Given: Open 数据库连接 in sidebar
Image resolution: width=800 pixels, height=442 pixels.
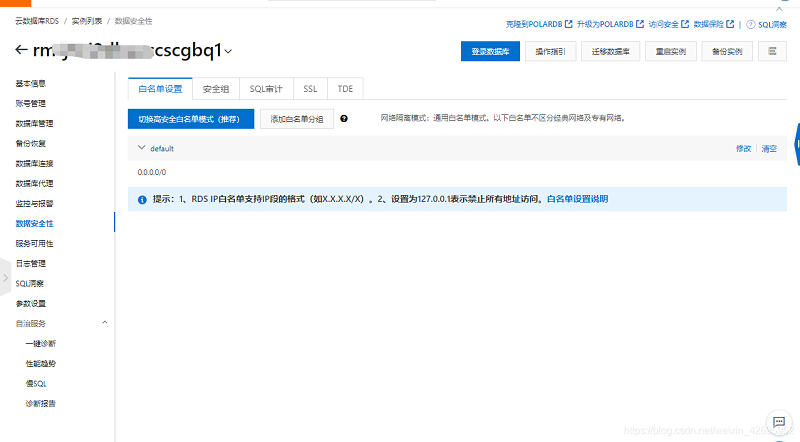Looking at the screenshot, I should (34, 163).
